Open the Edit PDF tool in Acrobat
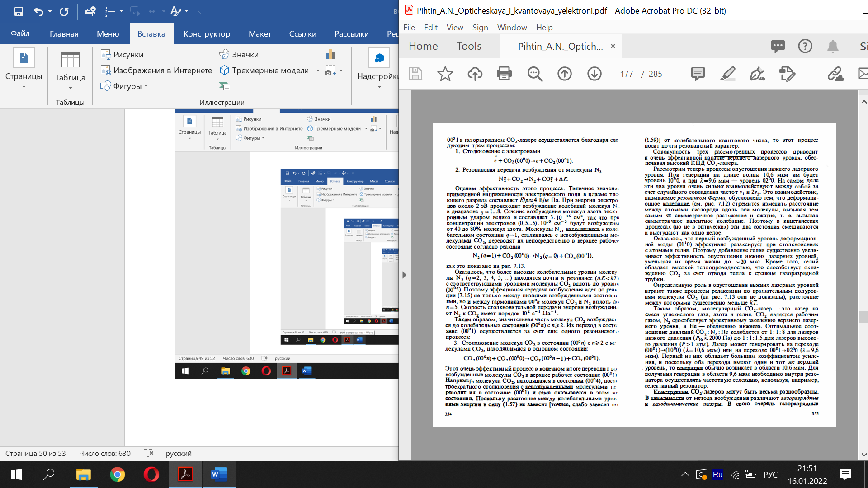 pos(787,74)
